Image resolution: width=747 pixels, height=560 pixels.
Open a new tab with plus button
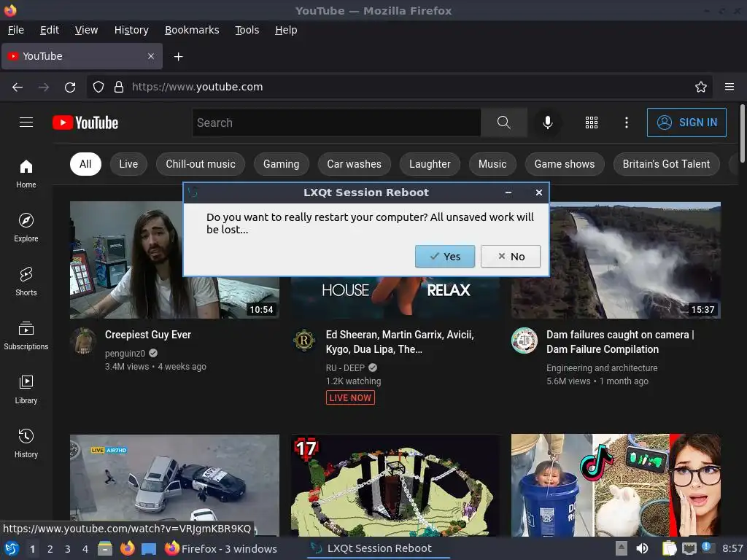pyautogui.click(x=178, y=57)
